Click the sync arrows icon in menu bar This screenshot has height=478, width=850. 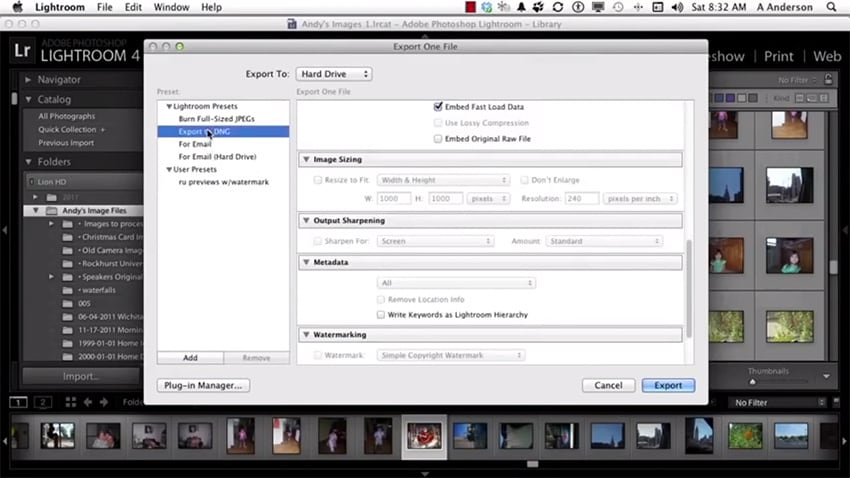click(x=558, y=7)
